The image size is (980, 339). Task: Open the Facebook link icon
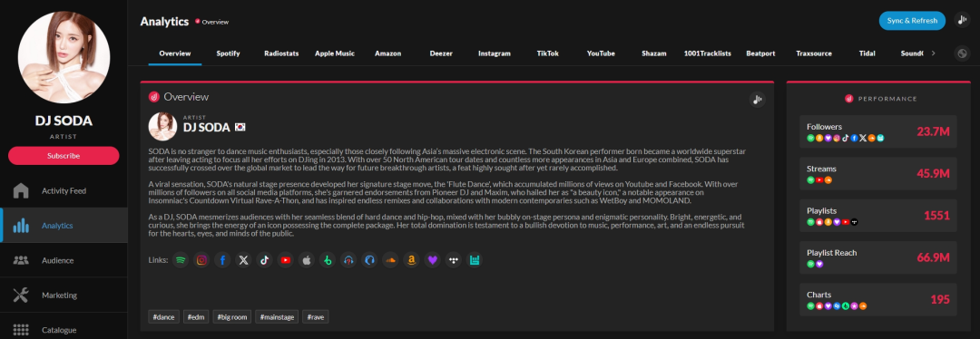(x=222, y=260)
